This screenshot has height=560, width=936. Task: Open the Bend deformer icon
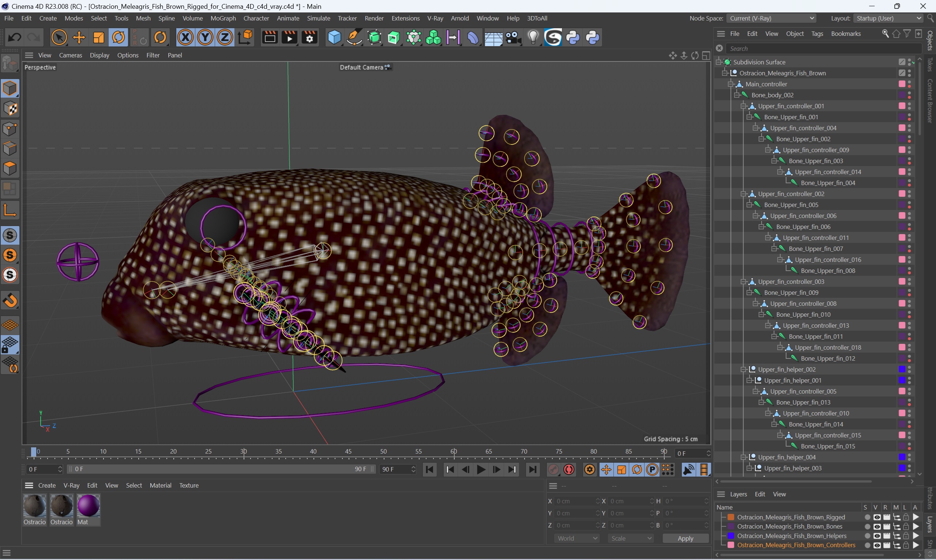point(473,37)
